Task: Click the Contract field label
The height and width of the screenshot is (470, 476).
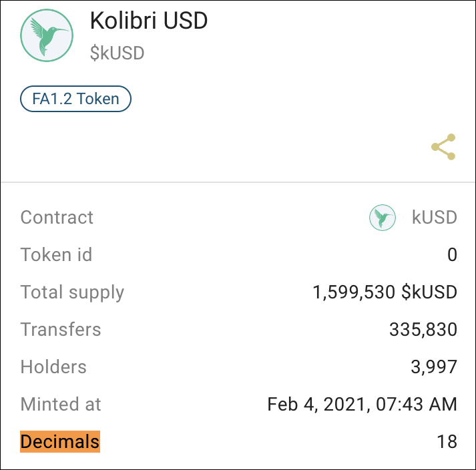Action: pyautogui.click(x=57, y=218)
